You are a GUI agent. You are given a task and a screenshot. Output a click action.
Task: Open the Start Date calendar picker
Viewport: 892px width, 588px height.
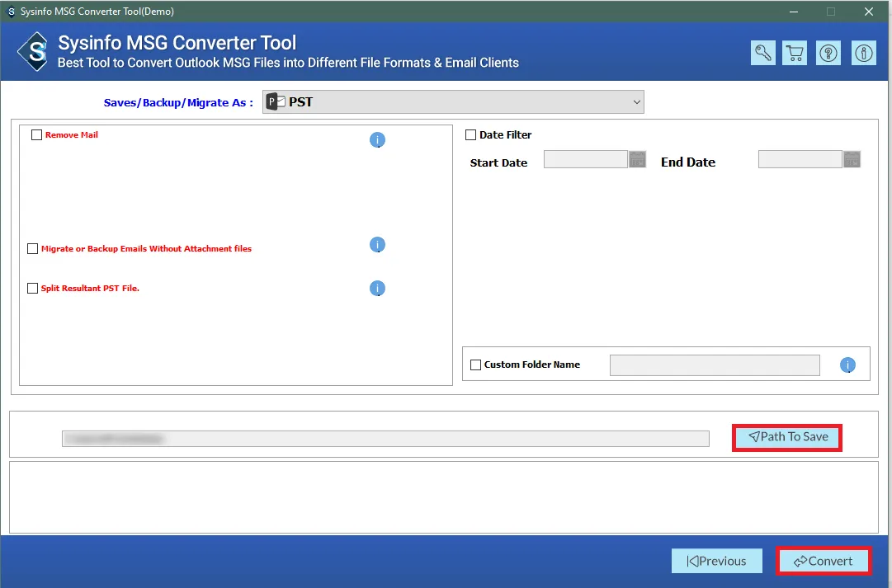[637, 160]
